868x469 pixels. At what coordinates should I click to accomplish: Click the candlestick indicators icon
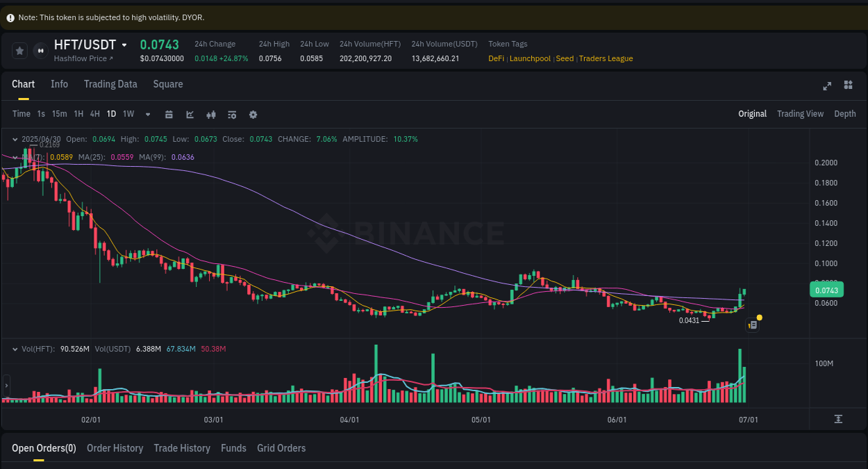pos(211,114)
